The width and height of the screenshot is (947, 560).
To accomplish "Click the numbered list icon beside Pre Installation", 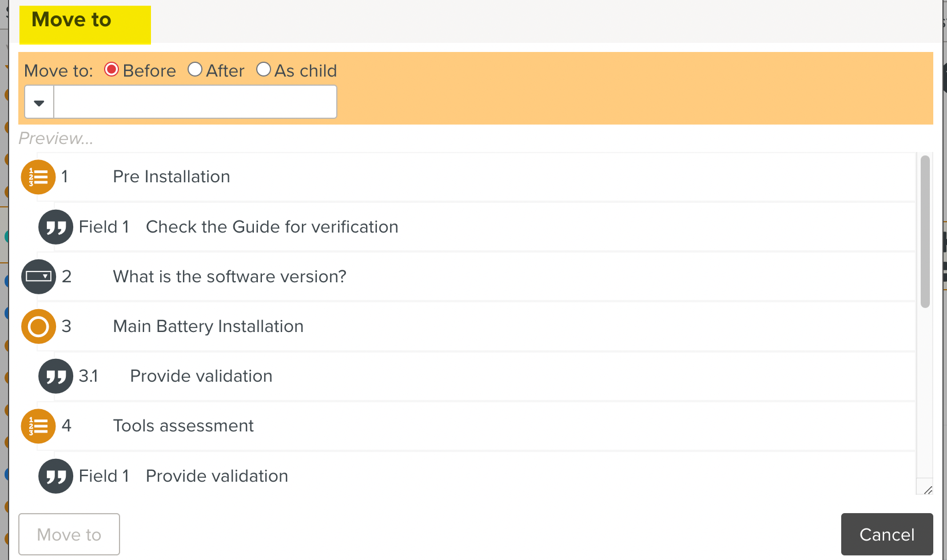I will (x=38, y=177).
